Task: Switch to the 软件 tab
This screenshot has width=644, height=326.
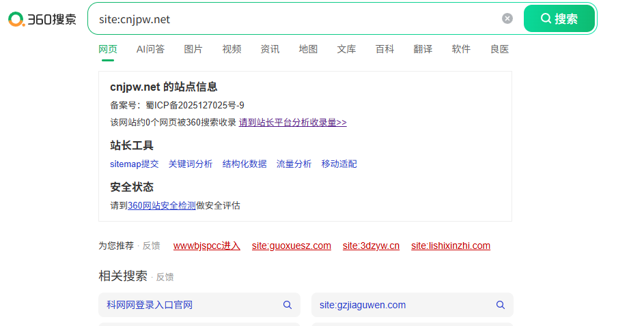Action: (x=461, y=49)
